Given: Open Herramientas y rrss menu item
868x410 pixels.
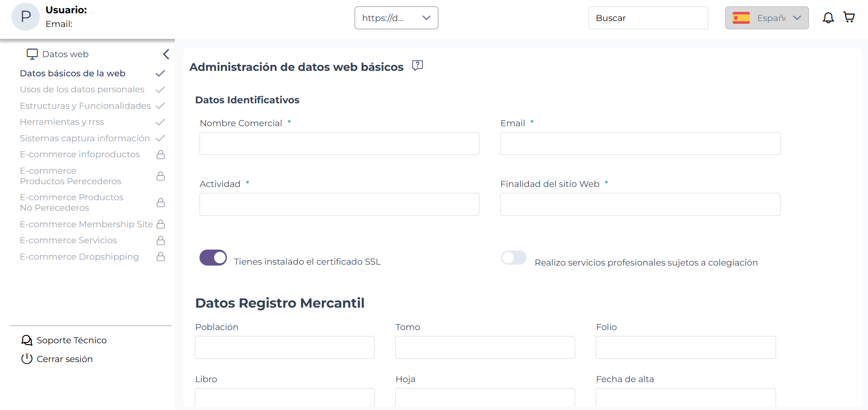Looking at the screenshot, I should point(62,122).
